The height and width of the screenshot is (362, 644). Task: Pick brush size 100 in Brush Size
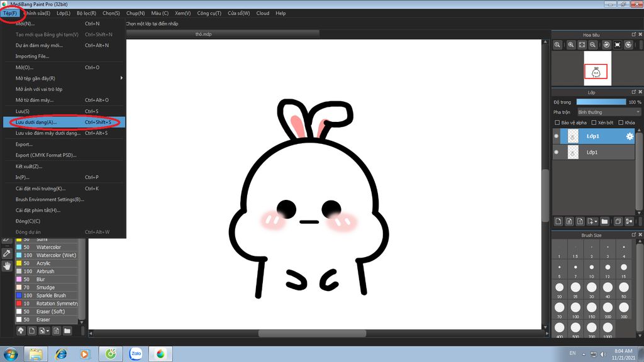pos(574,309)
